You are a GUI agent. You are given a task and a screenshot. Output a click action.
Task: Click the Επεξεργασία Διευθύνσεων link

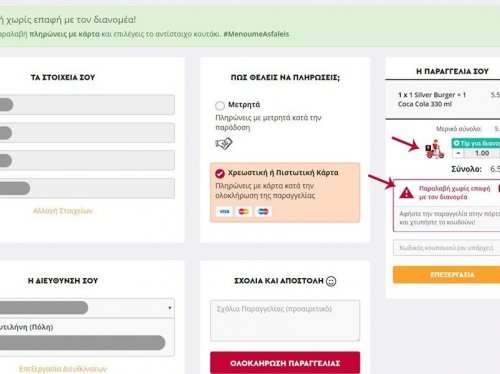63,369
